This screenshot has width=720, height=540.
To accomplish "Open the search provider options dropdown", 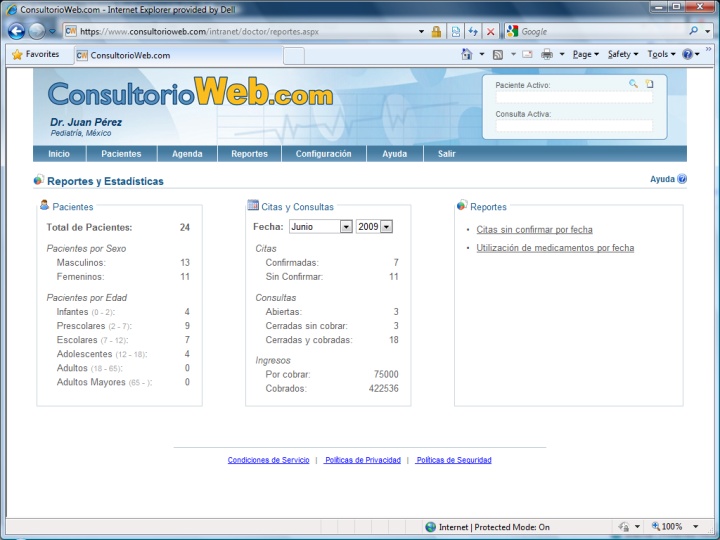I will [708, 32].
